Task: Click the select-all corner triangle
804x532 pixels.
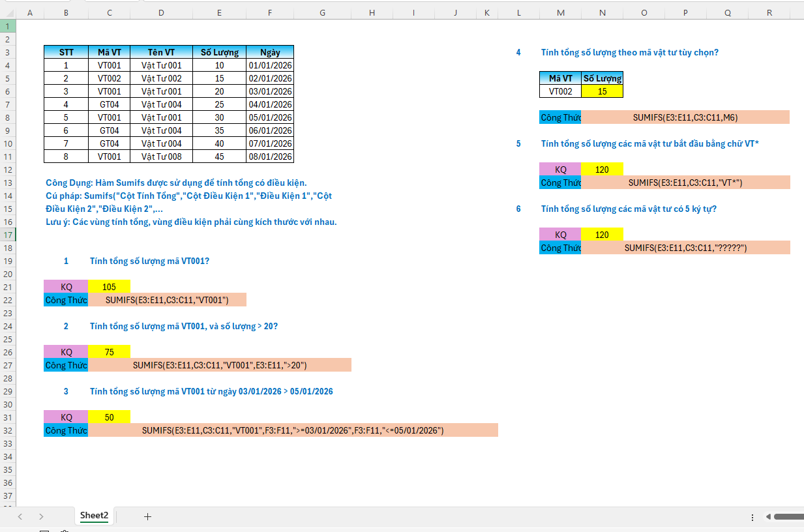Action: 8,12
